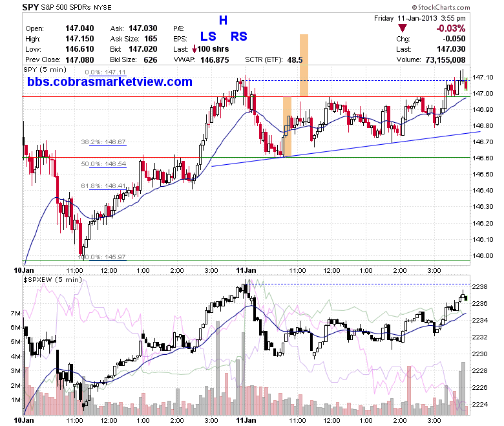Click the EPS label

pyautogui.click(x=180, y=39)
